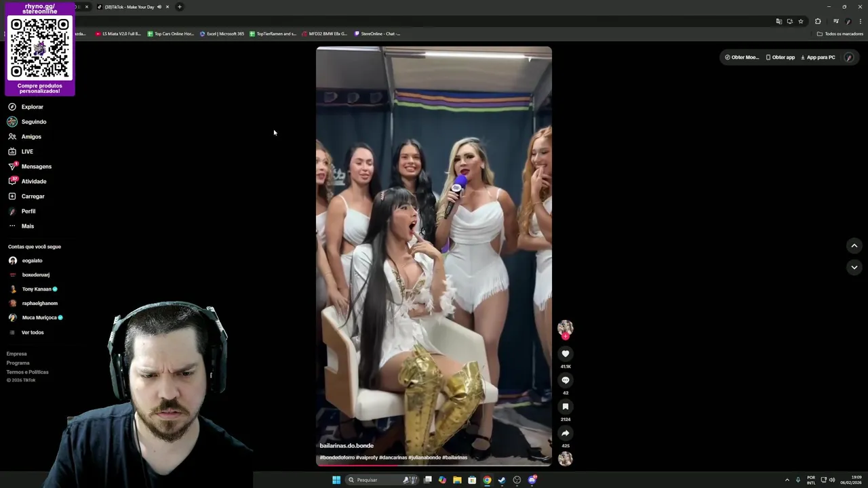Open LS Miata V2.0 bookmark
This screenshot has width=868, height=488.
(118, 33)
